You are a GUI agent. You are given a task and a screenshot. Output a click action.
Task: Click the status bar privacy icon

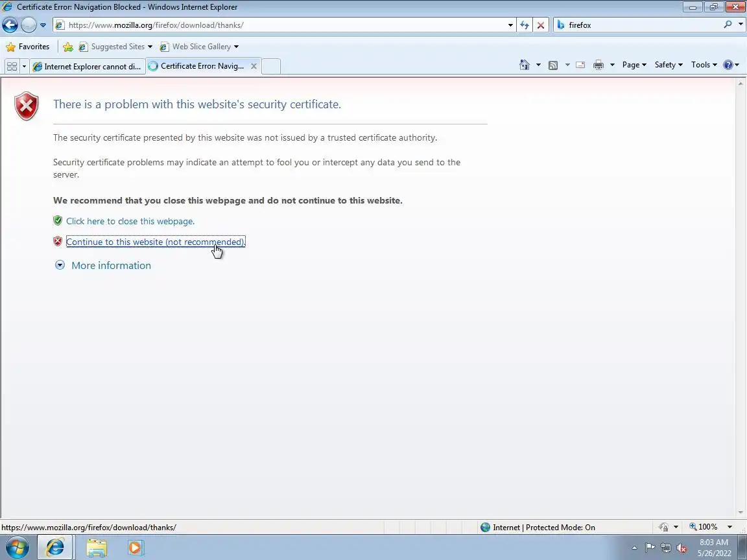663,527
